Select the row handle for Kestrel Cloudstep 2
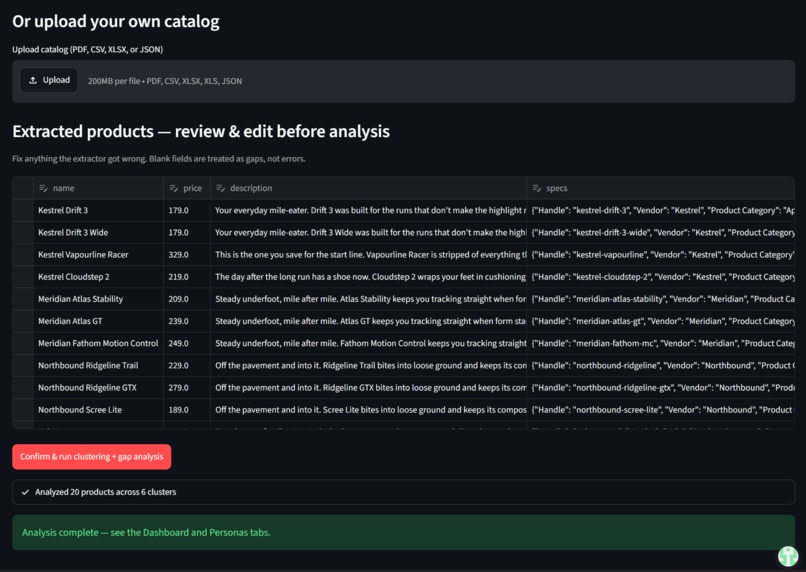This screenshot has height=572, width=806. [23, 276]
